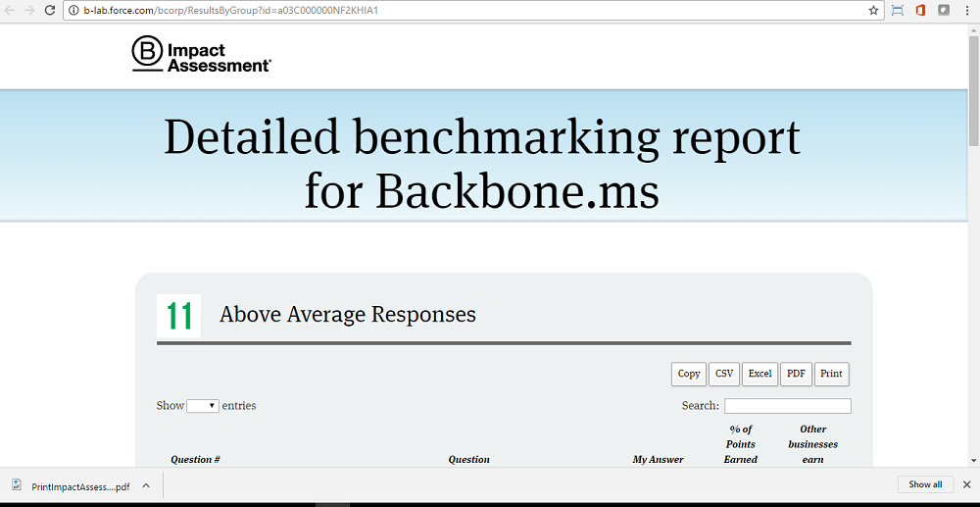Click the Print button above the table

pos(831,374)
